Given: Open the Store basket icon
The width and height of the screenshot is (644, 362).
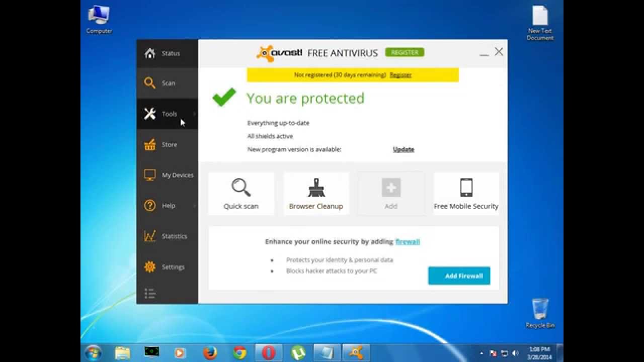Looking at the screenshot, I should (x=149, y=144).
